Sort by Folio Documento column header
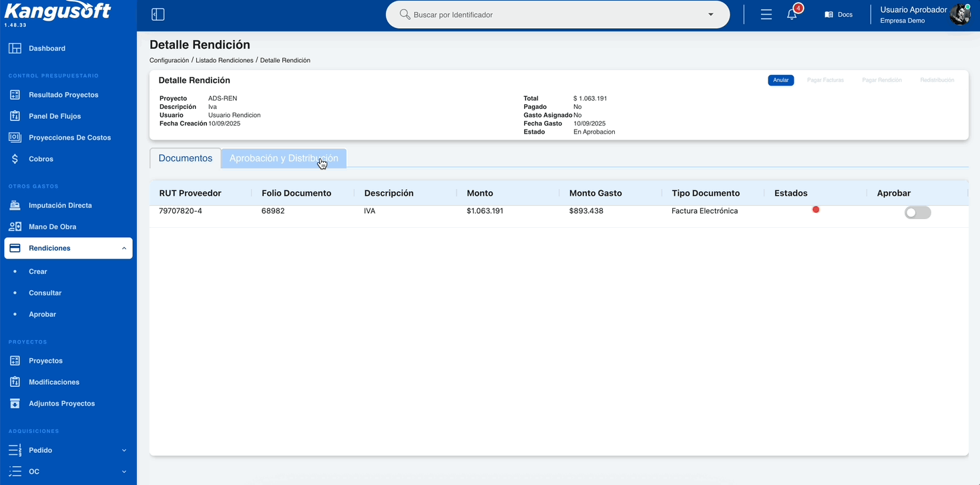980x485 pixels. coord(296,193)
